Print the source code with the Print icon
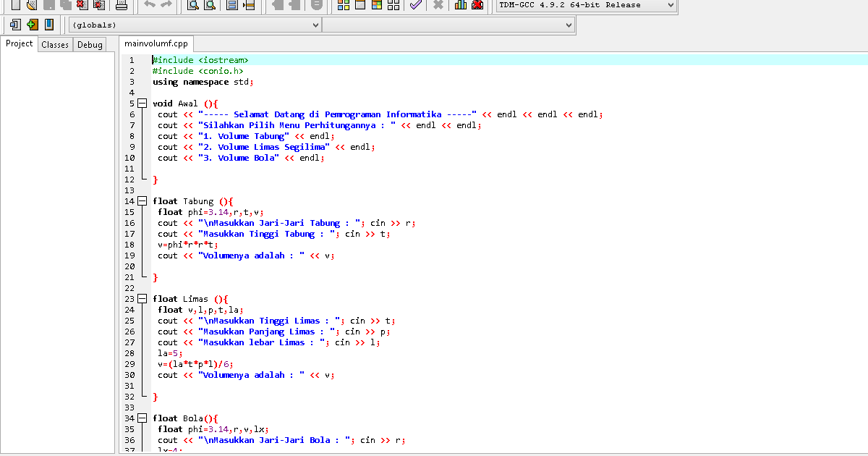This screenshot has height=456, width=868. click(x=123, y=6)
